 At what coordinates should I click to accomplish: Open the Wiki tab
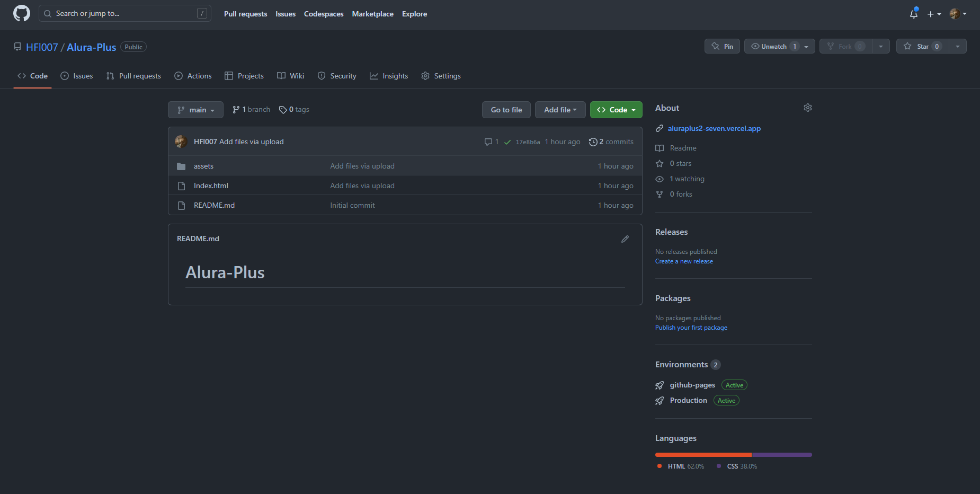click(291, 76)
